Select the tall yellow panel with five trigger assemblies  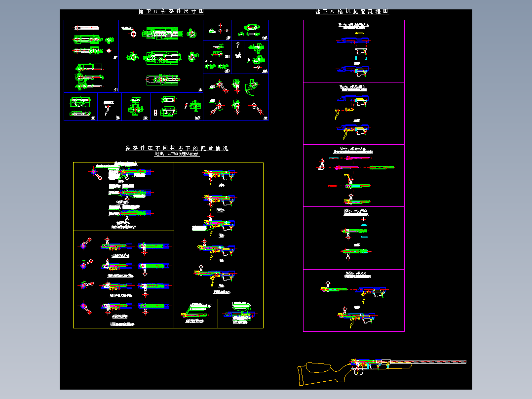219,231
